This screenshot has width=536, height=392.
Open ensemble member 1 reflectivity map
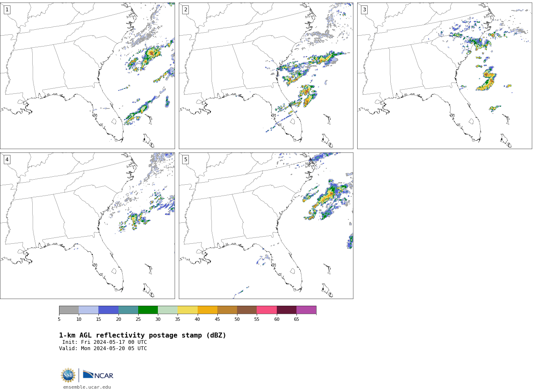click(x=88, y=76)
